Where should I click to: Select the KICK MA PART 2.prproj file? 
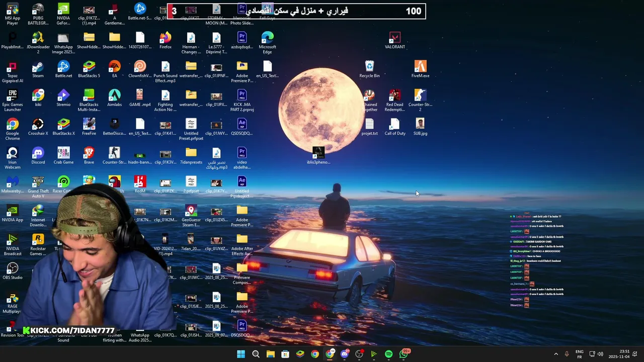click(x=242, y=101)
